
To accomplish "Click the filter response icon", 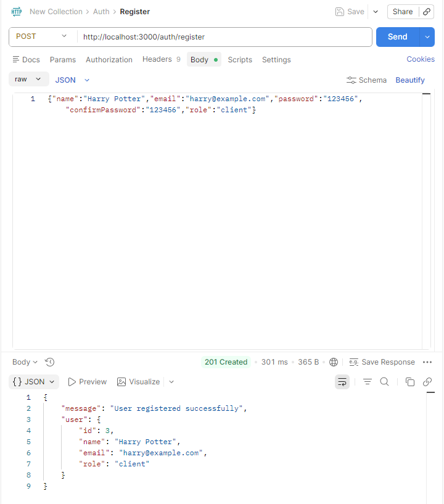I will (368, 382).
